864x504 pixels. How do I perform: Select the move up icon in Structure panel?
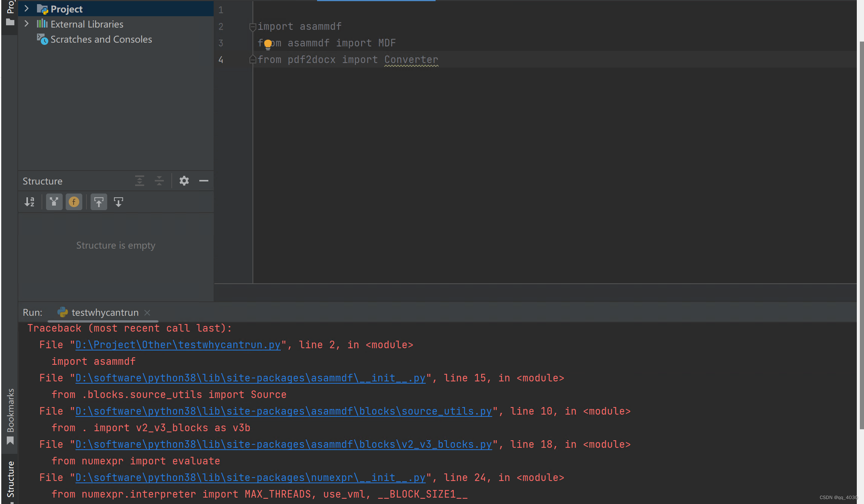(x=98, y=202)
